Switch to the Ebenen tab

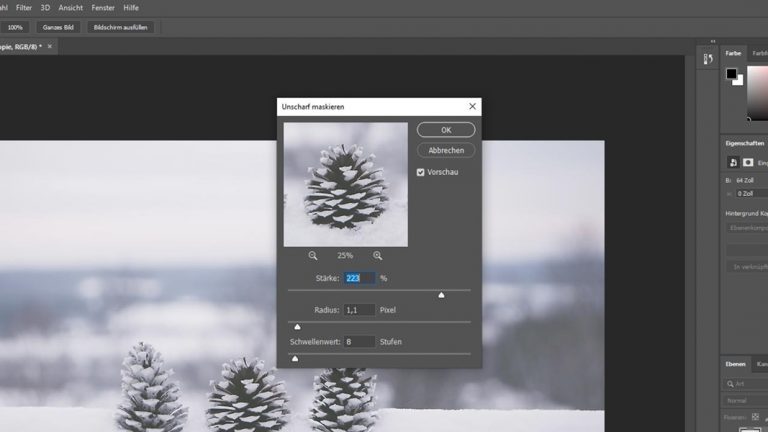pyautogui.click(x=734, y=365)
